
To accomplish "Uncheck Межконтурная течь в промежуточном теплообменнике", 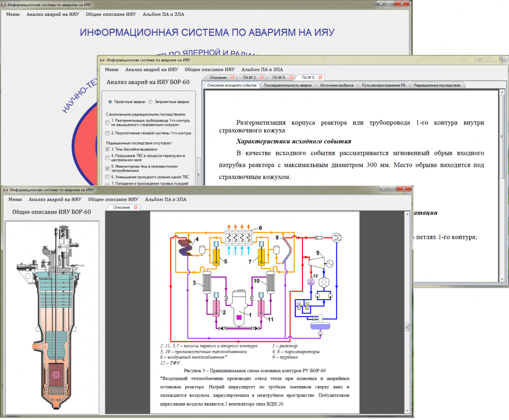I will tap(107, 168).
